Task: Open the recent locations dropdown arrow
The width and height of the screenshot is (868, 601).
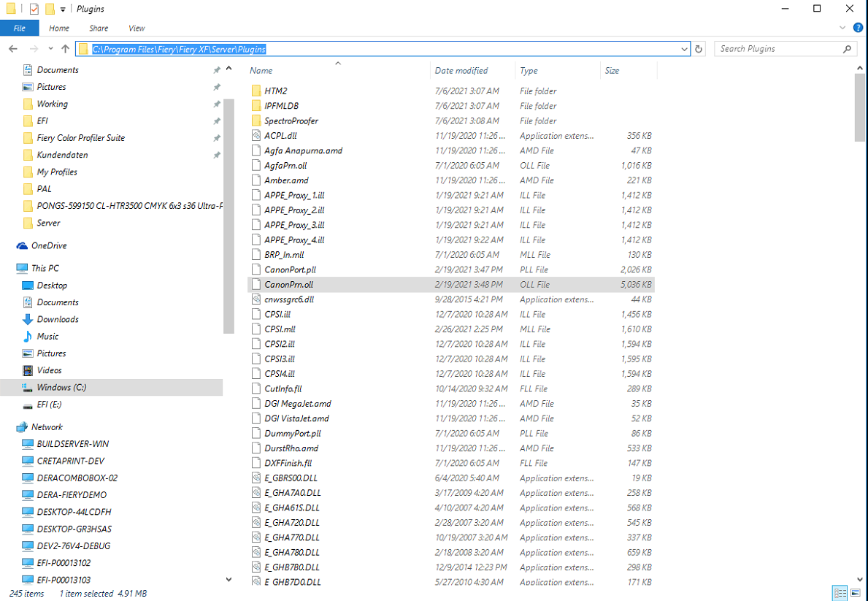Action: 50,49
